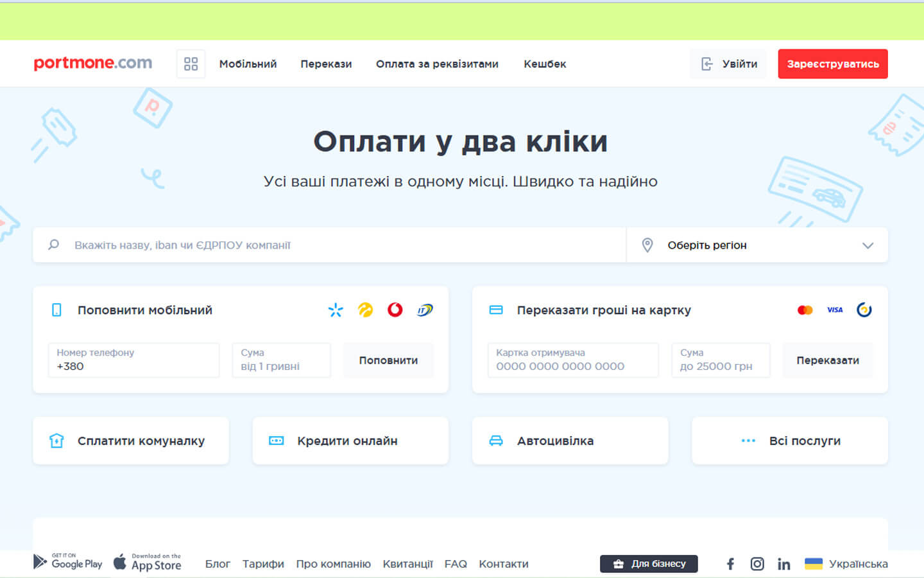
Task: Focus the Номер телефону input field
Action: [x=133, y=360]
